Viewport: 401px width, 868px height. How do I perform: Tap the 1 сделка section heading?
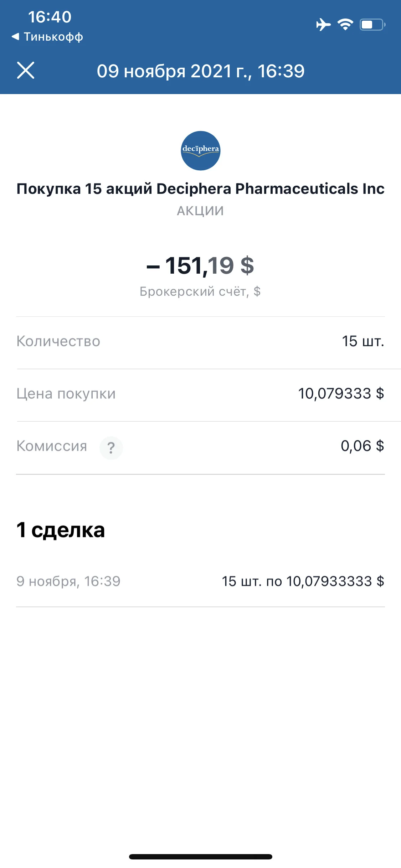click(61, 530)
